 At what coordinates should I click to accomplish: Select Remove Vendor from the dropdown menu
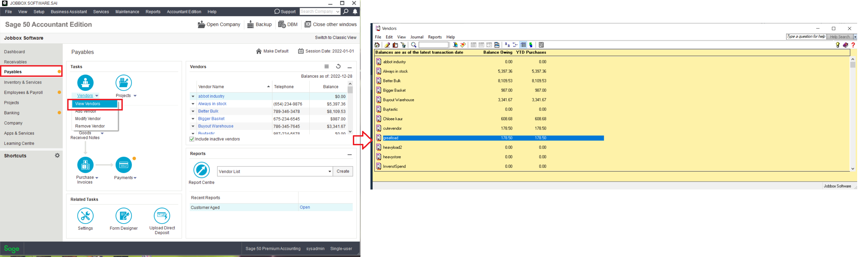click(90, 127)
